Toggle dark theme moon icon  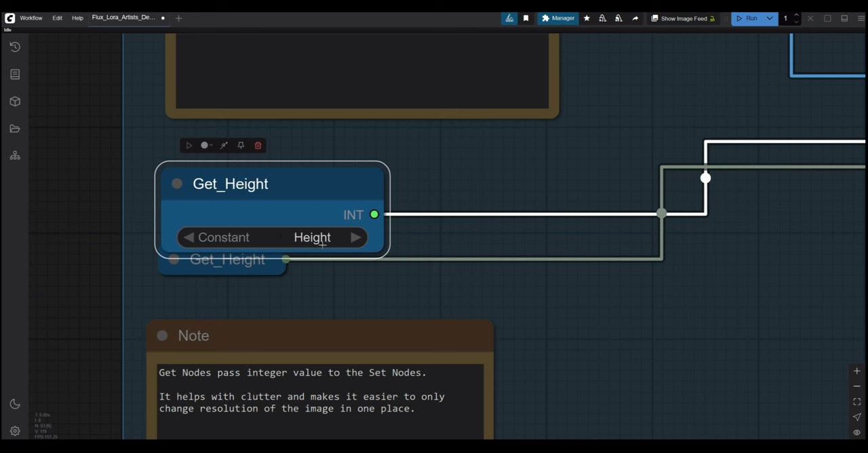(x=15, y=403)
